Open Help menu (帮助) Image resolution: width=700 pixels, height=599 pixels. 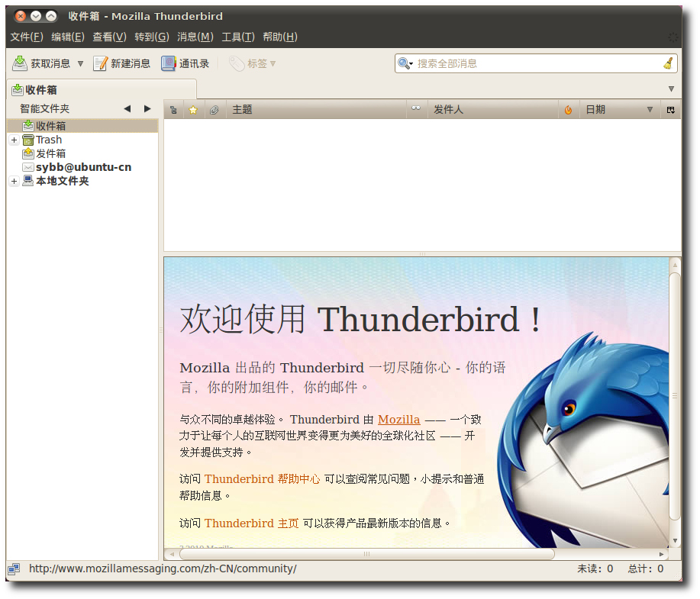coord(280,37)
